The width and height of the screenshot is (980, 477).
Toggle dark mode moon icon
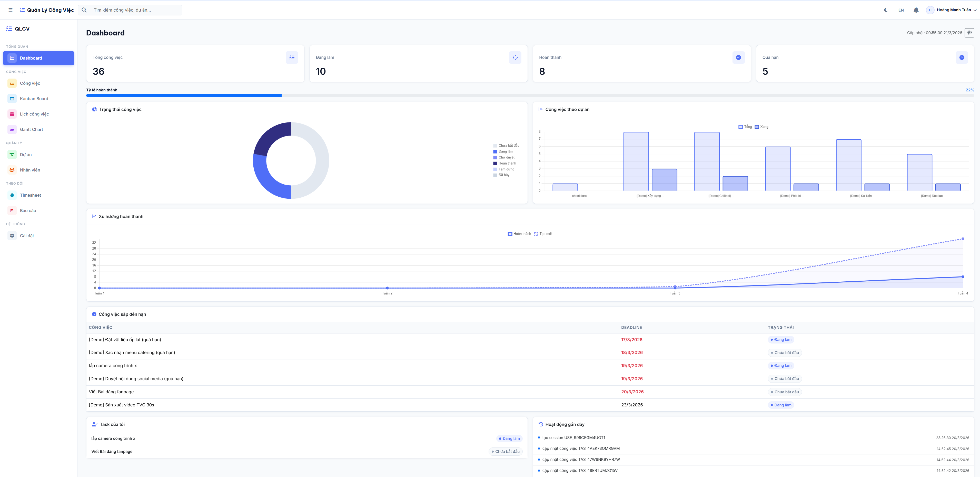click(886, 10)
